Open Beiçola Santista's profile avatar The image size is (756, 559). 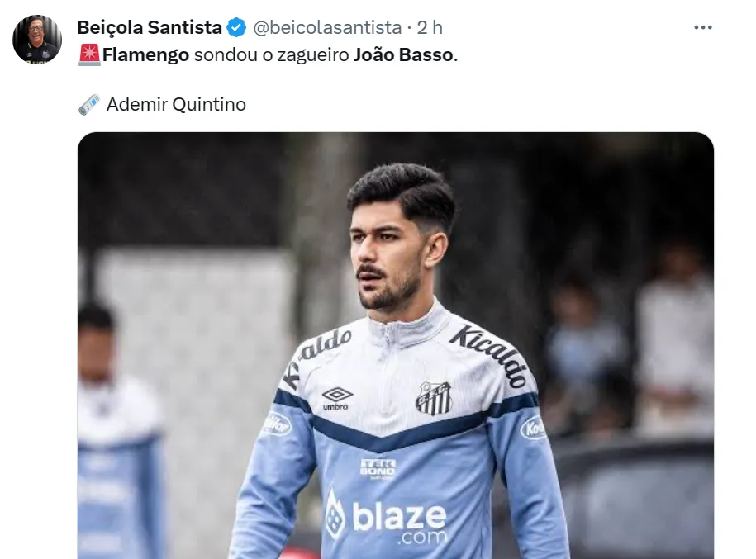37,39
